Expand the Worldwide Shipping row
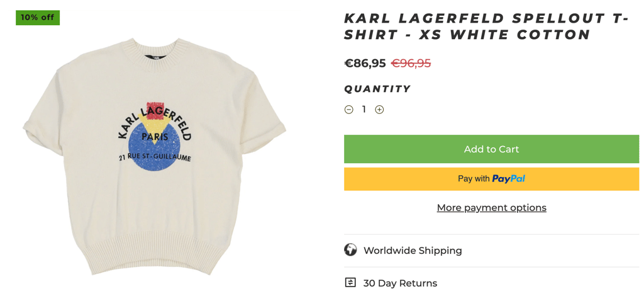 pos(491,251)
